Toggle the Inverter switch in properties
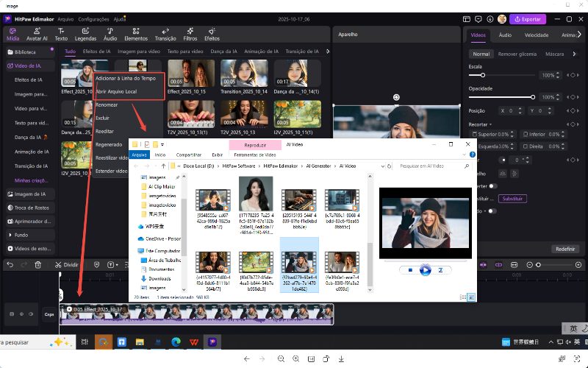588x368 pixels. 492,186
